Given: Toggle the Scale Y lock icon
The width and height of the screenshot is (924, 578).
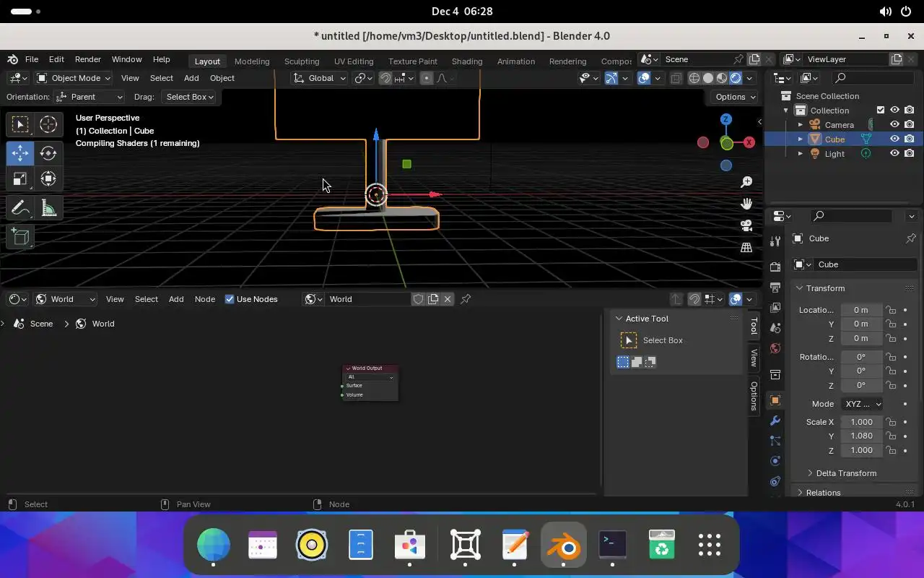Looking at the screenshot, I should pyautogui.click(x=891, y=436).
